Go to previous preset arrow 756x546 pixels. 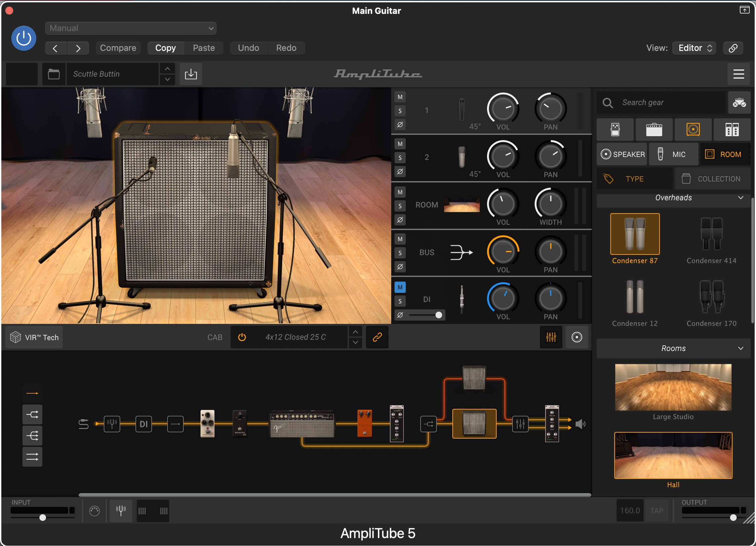pyautogui.click(x=56, y=48)
